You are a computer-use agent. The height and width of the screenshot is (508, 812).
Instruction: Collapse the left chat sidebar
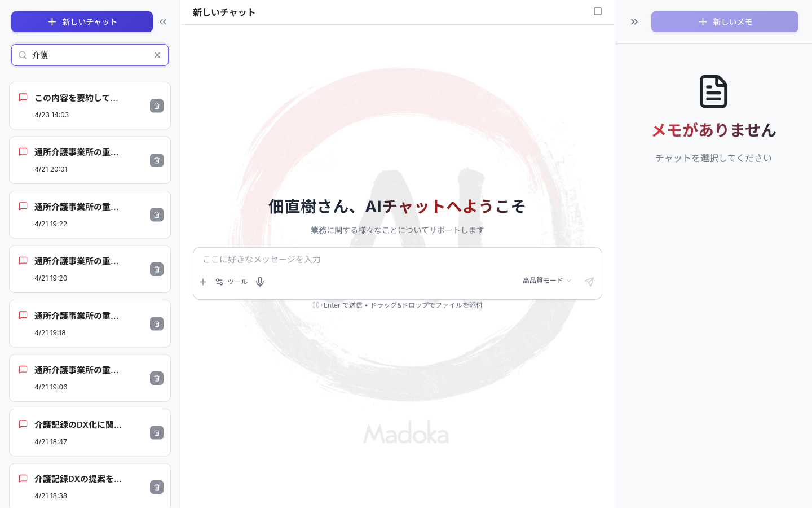(x=163, y=21)
